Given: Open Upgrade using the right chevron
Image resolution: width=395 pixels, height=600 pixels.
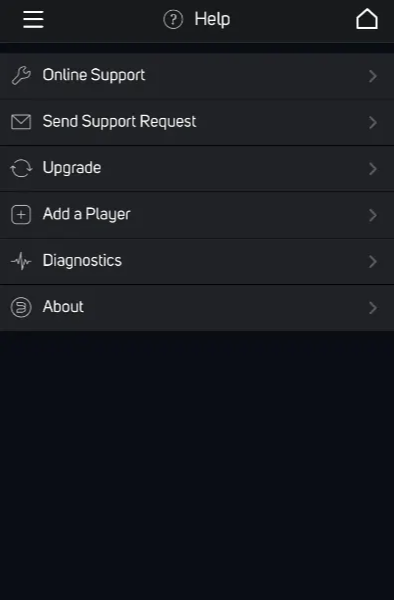Looking at the screenshot, I should (x=373, y=169).
